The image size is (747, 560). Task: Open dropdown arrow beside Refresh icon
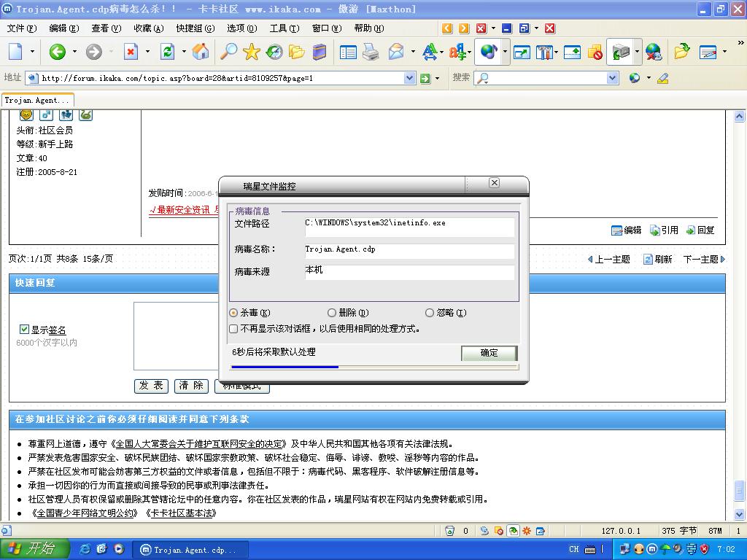184,52
